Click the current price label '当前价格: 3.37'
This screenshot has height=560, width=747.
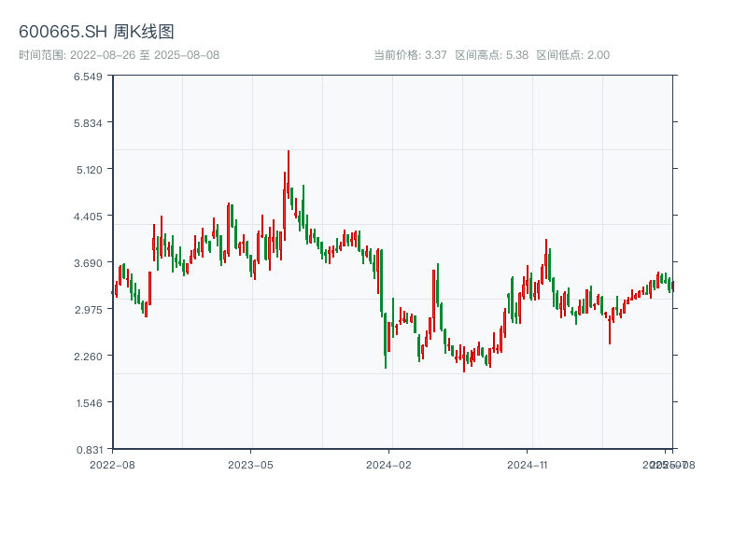coord(410,55)
